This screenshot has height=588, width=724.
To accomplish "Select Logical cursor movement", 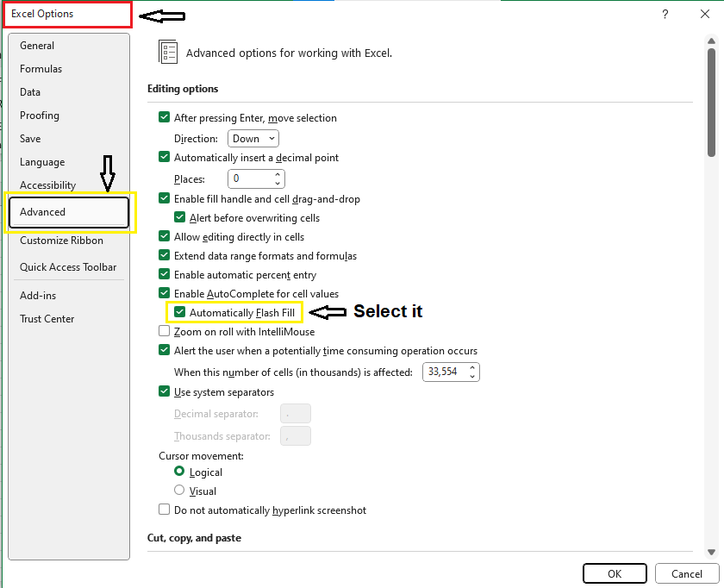I will point(179,471).
